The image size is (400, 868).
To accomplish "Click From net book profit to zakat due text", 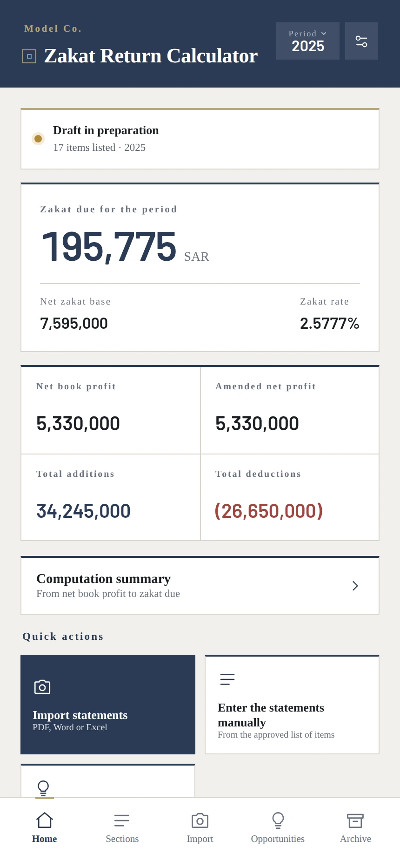I will point(108,594).
